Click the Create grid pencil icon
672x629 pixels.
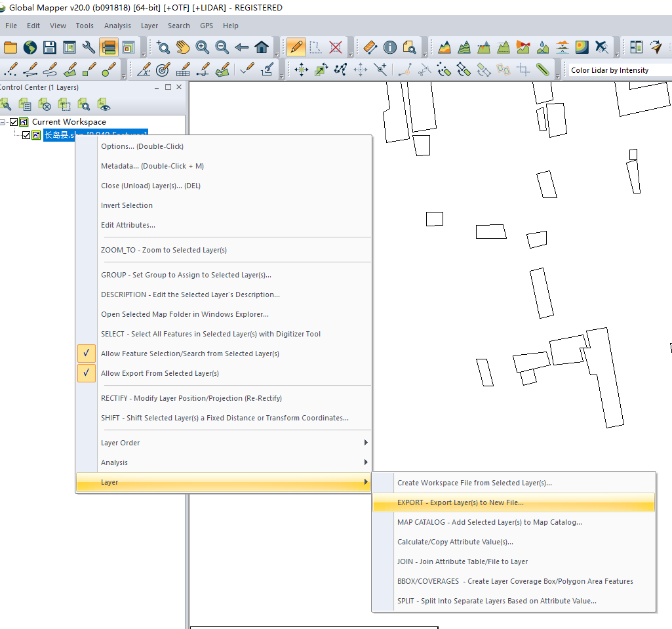[182, 70]
